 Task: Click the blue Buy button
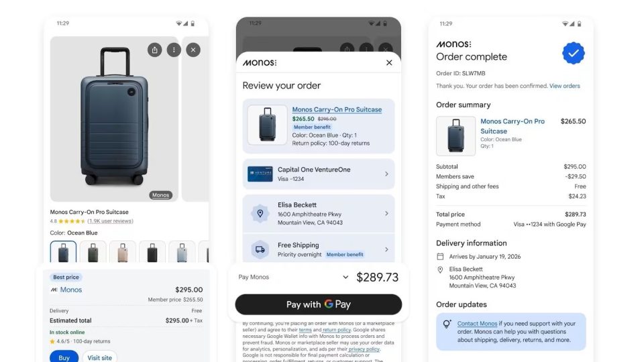(64, 357)
